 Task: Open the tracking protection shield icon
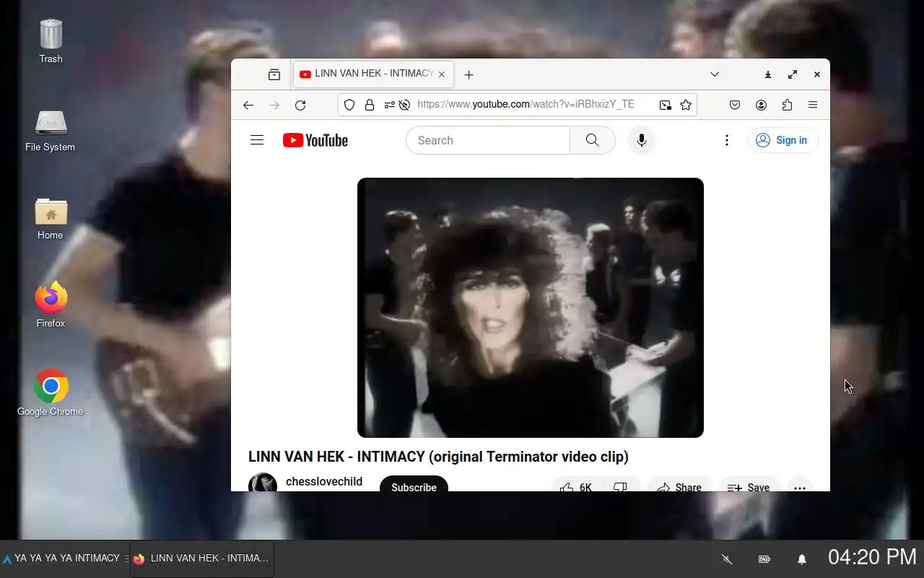click(x=349, y=105)
